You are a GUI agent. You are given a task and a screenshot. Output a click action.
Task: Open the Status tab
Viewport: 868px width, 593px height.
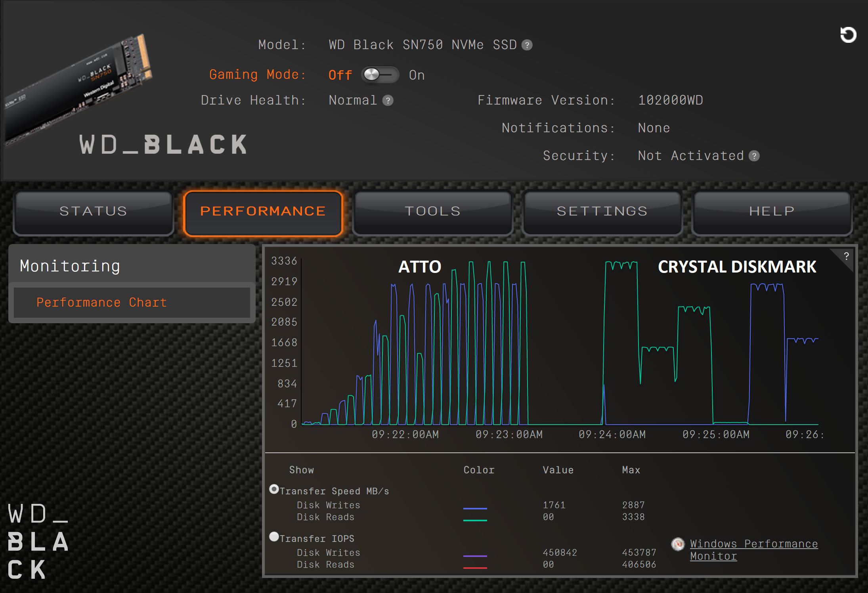94,212
